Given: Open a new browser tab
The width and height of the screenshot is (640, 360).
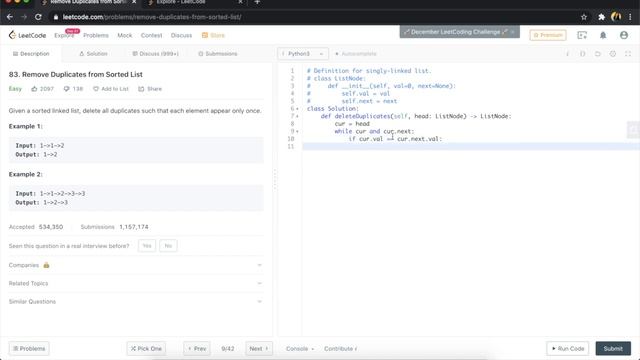Looking at the screenshot, I should click(x=257, y=2).
